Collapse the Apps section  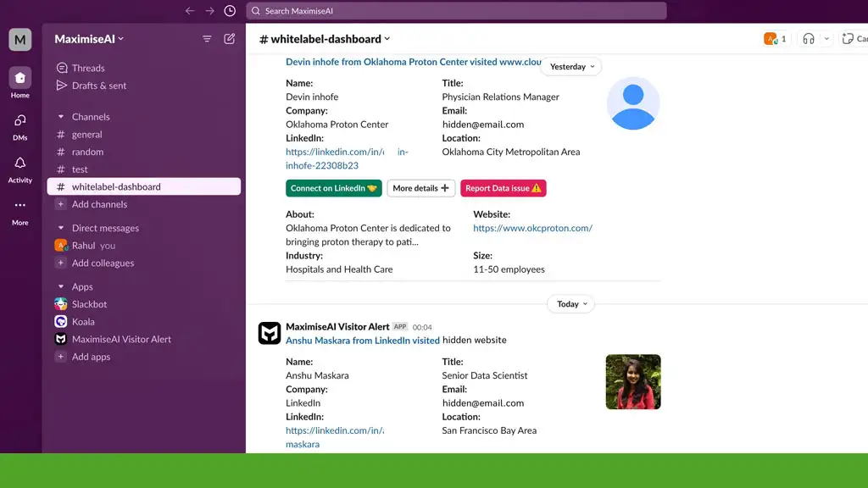click(61, 286)
